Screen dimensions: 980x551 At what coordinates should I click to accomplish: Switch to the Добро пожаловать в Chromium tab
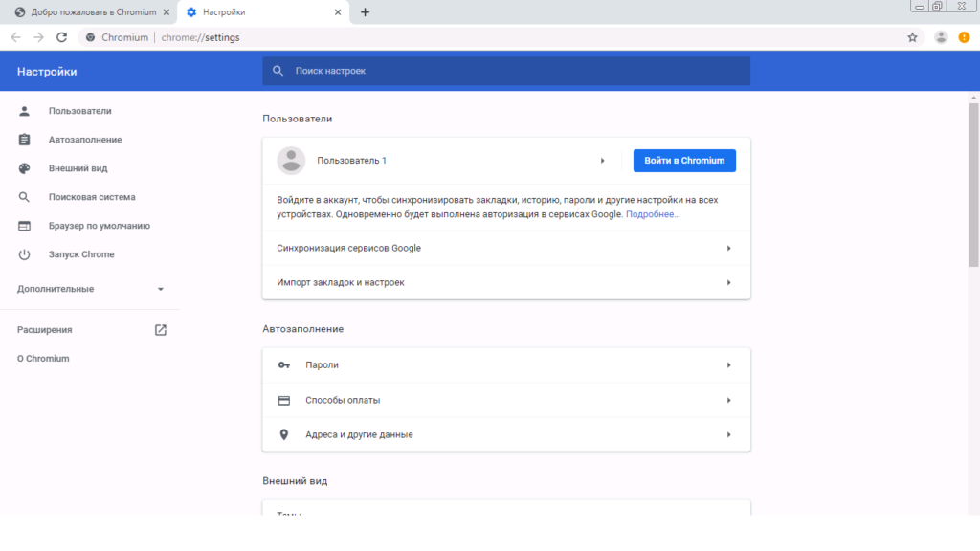(92, 12)
